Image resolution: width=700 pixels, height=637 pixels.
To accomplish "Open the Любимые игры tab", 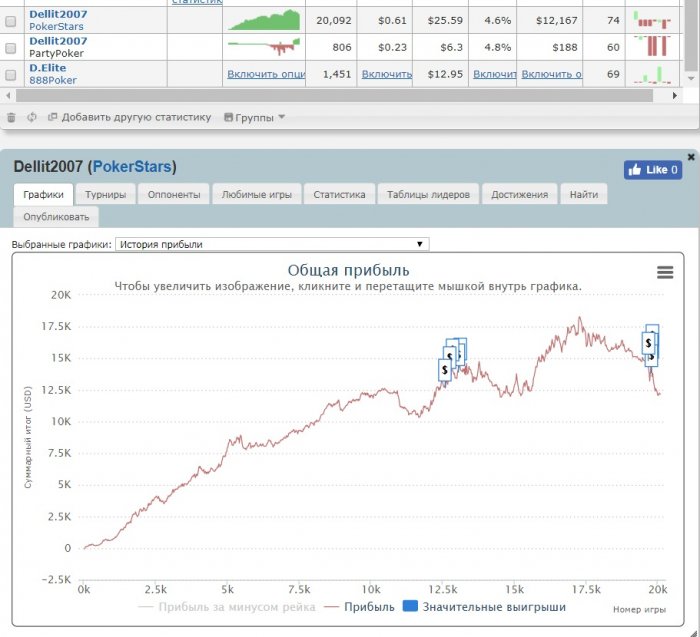I will 257,195.
